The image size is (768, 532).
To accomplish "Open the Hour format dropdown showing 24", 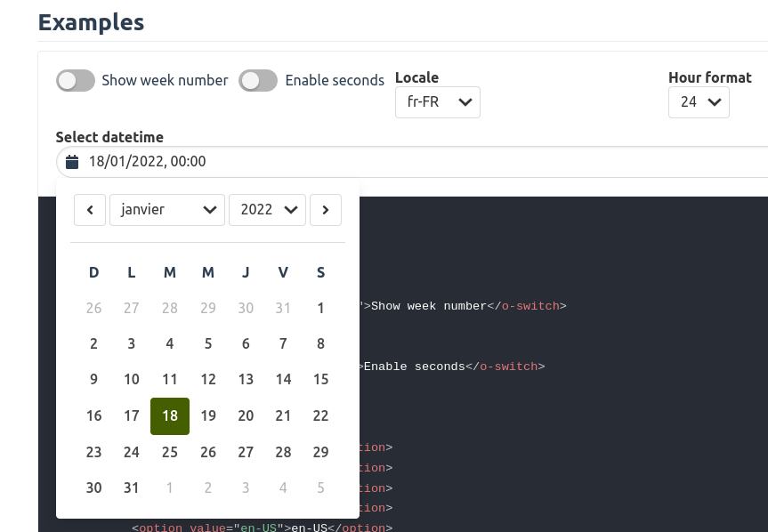I will pyautogui.click(x=699, y=101).
